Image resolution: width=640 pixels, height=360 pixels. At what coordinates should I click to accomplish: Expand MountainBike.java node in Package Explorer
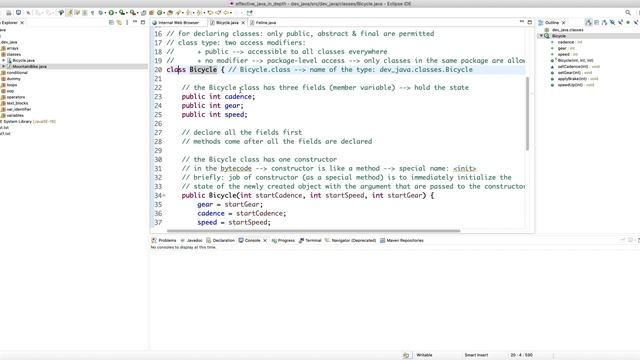(x=4, y=67)
